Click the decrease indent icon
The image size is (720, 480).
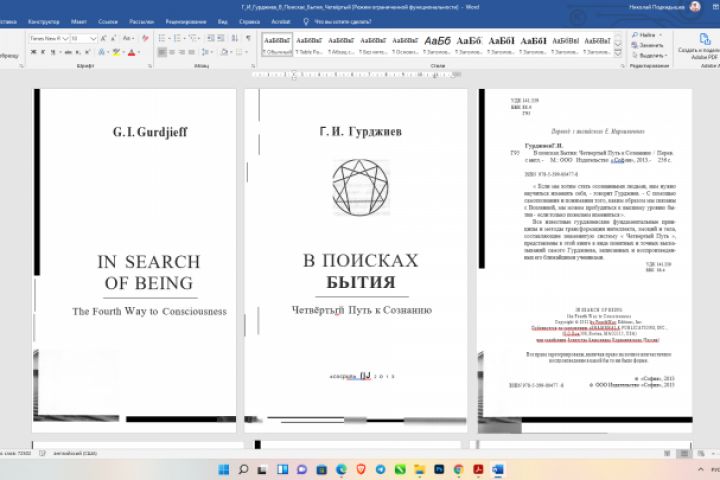pyautogui.click(x=211, y=38)
